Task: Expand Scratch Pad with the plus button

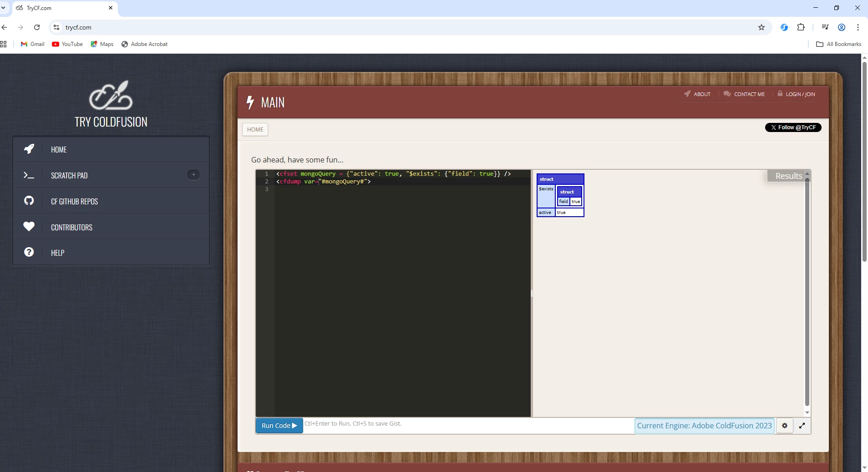Action: tap(193, 174)
